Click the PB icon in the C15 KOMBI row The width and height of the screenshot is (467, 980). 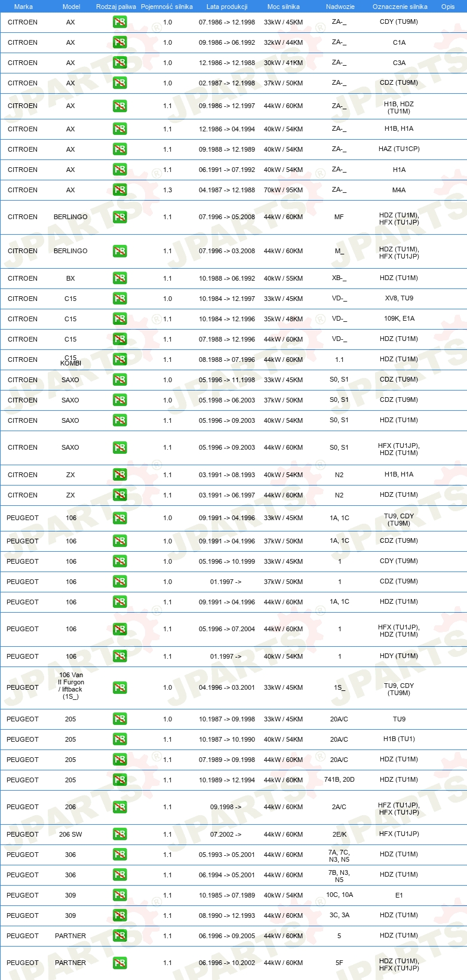[x=119, y=360]
